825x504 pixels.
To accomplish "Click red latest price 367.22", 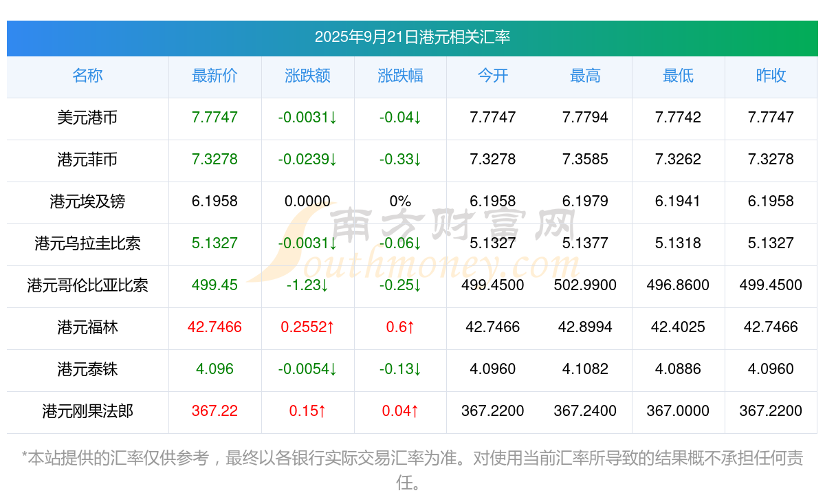I will click(x=215, y=411).
